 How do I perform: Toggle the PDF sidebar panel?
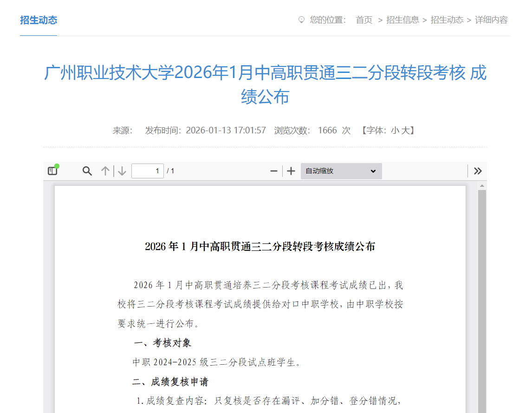click(52, 170)
